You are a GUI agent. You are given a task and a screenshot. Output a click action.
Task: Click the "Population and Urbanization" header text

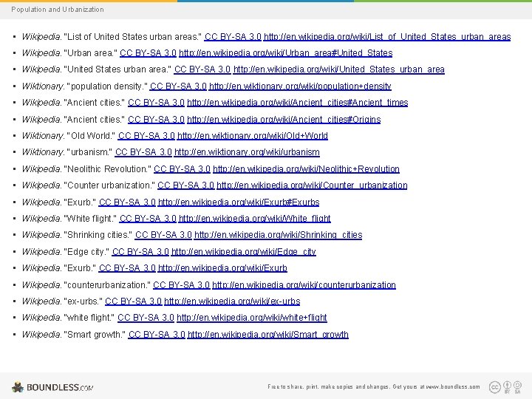pos(58,10)
